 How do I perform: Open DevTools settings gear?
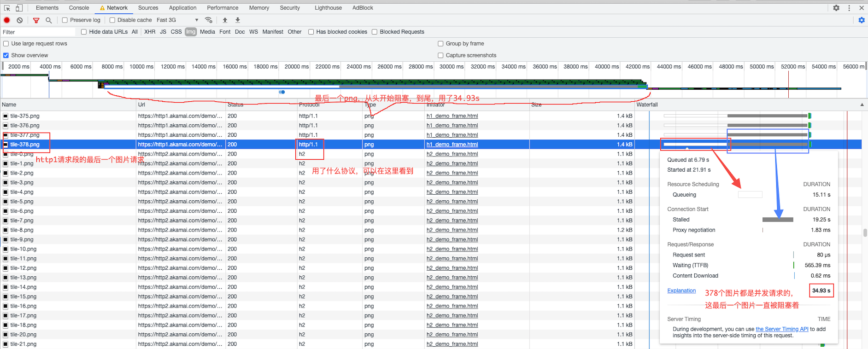[x=836, y=8]
